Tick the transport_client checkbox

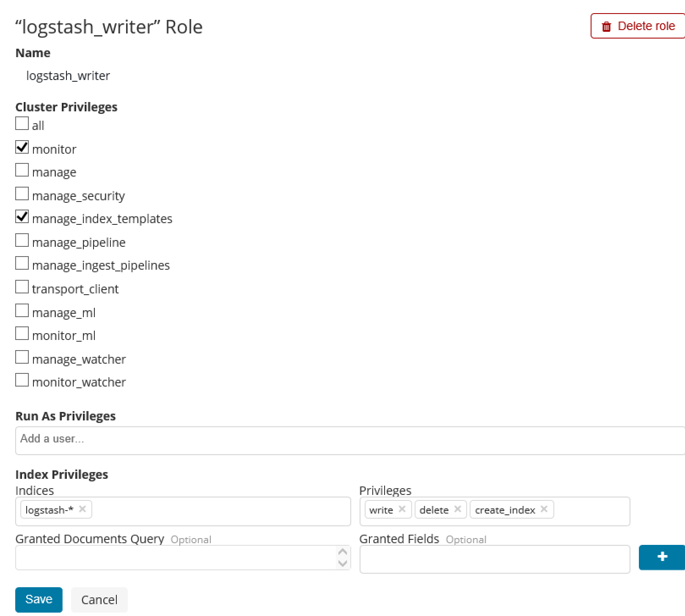tap(22, 287)
